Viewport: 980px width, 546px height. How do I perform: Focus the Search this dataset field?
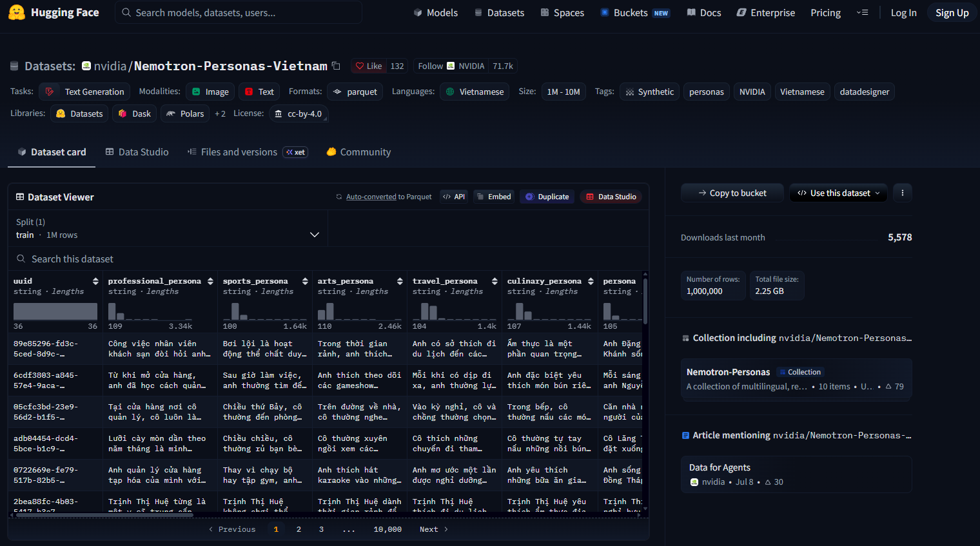coord(329,258)
